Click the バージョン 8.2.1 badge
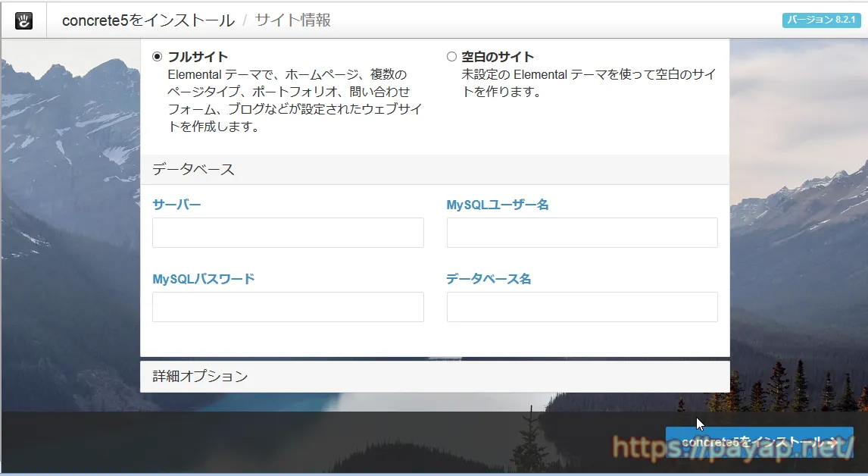 [822, 20]
